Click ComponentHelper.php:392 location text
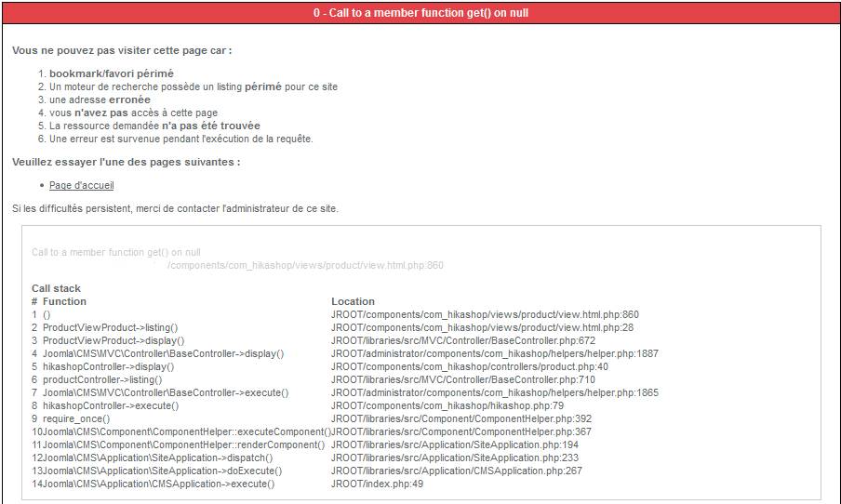 [461, 418]
